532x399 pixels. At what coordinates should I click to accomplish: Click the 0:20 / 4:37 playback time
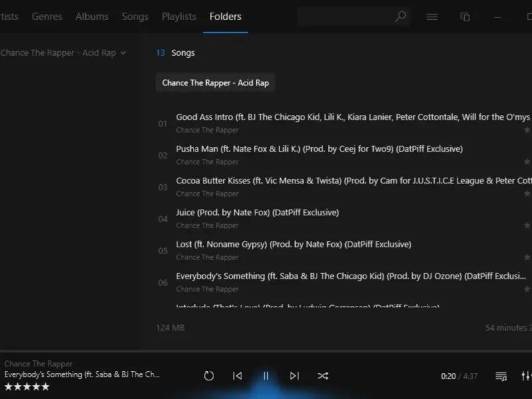[x=459, y=376]
